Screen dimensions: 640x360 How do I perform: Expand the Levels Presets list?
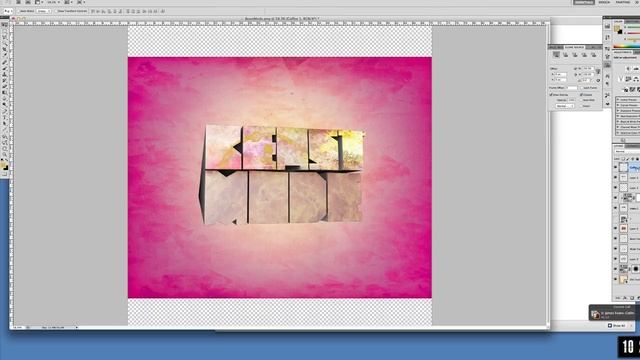pos(618,100)
